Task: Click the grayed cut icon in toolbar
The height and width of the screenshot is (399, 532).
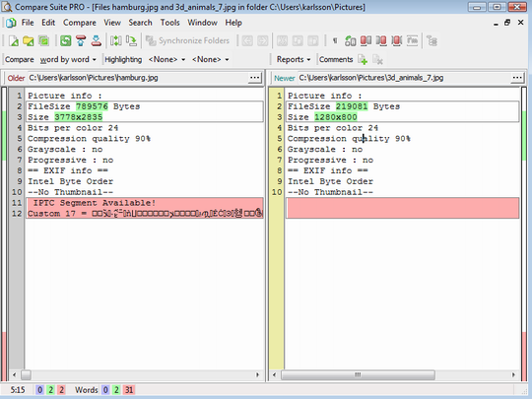Action: 283,41
